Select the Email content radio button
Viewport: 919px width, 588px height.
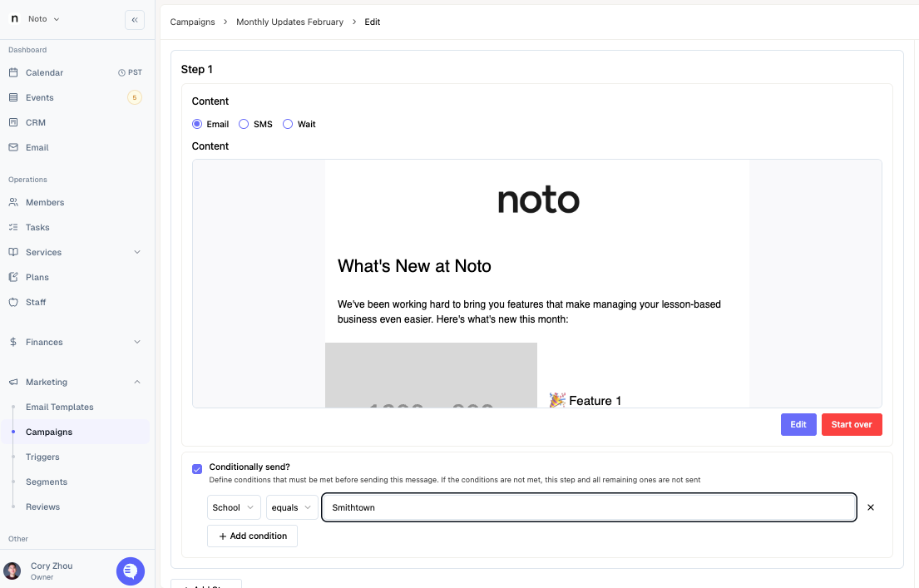coord(197,124)
